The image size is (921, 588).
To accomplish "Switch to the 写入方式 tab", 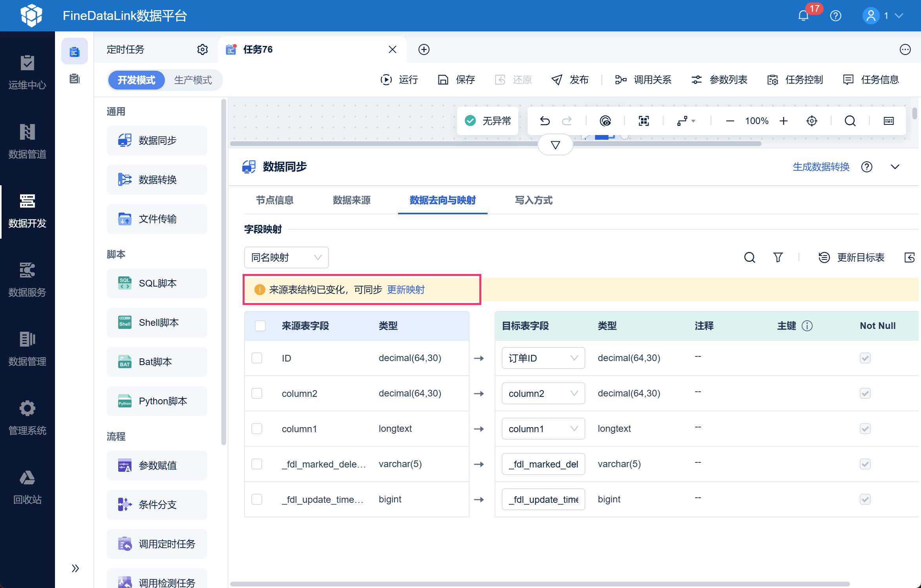I will (534, 200).
